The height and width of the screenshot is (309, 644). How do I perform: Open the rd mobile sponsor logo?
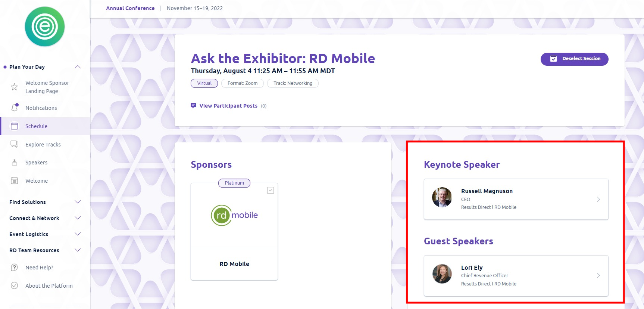point(234,215)
